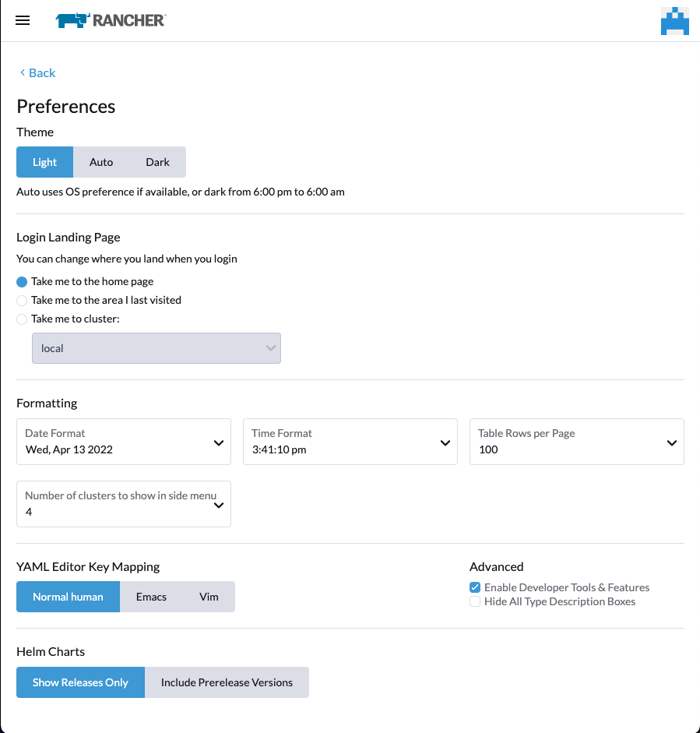This screenshot has width=700, height=733.
Task: Click the Auto uses OS preference description
Action: (x=181, y=192)
